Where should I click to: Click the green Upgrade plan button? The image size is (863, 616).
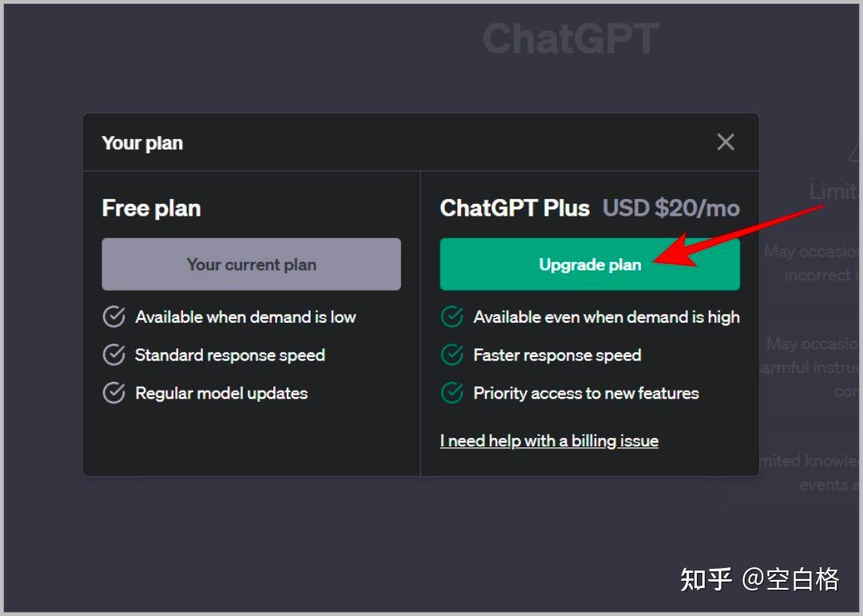pyautogui.click(x=590, y=264)
